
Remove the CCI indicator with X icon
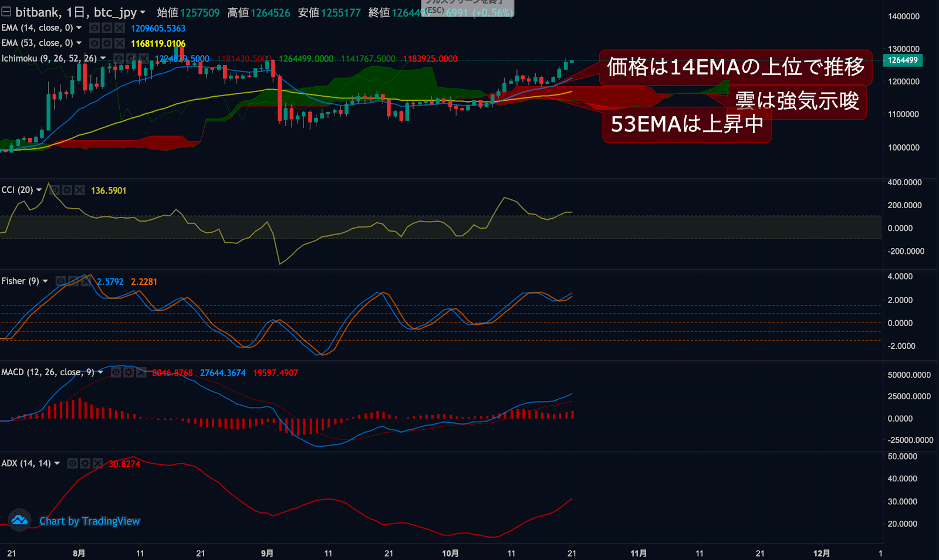(80, 190)
